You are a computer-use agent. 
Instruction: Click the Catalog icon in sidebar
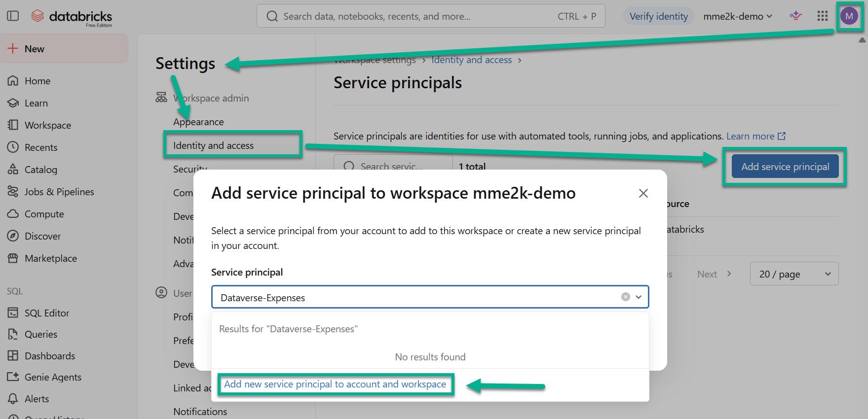(x=13, y=170)
